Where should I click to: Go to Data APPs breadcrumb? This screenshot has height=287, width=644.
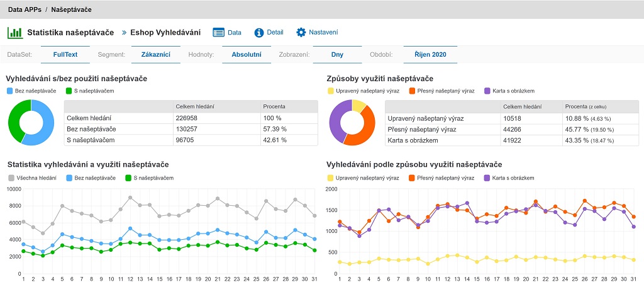click(x=25, y=9)
